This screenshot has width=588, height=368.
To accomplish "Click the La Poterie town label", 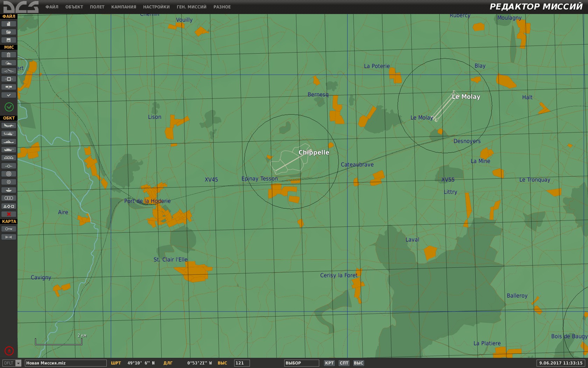I will [377, 66].
